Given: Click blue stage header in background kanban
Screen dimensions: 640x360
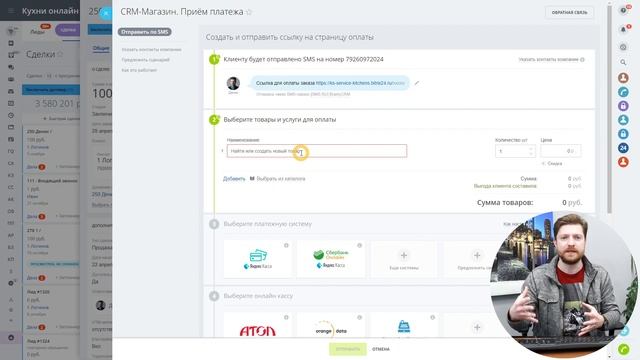Looking at the screenshot, I should coord(51,89).
